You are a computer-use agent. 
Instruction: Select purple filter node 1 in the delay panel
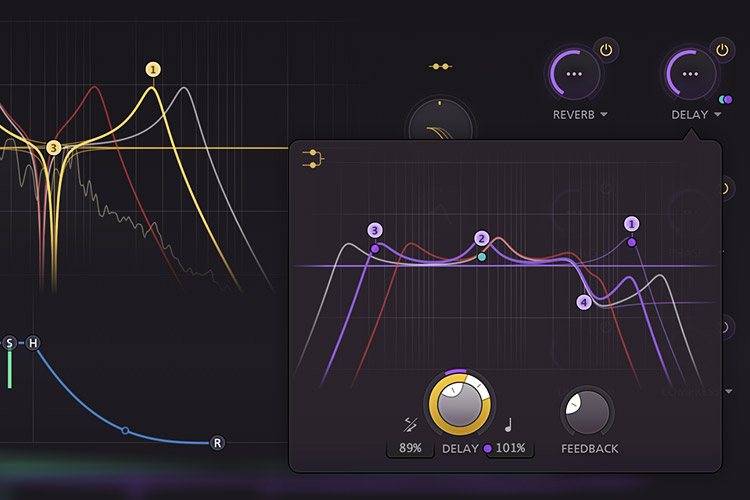(632, 224)
